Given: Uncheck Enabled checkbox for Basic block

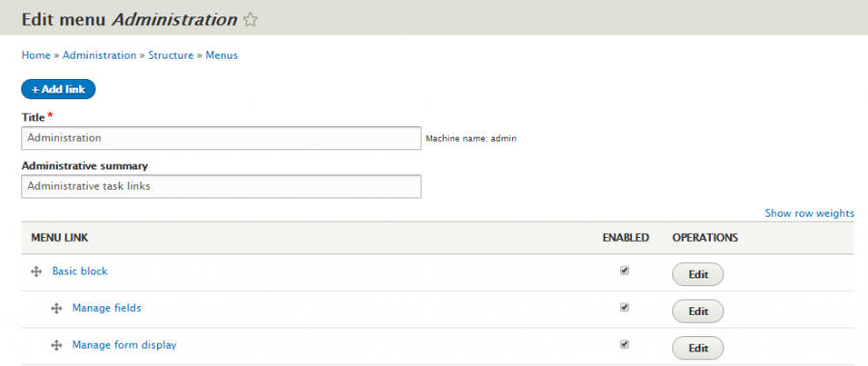Looking at the screenshot, I should coord(624,271).
